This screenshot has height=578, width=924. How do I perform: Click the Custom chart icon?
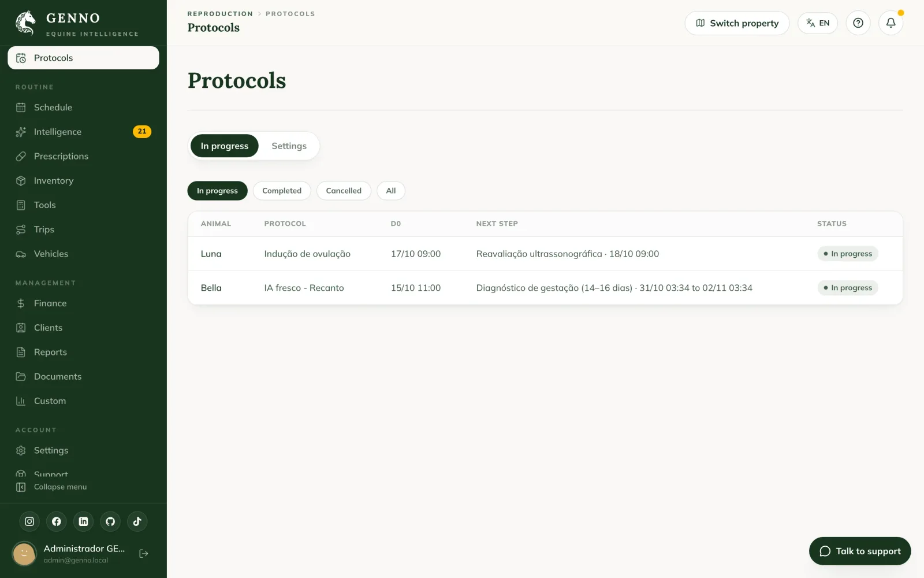[x=21, y=401]
